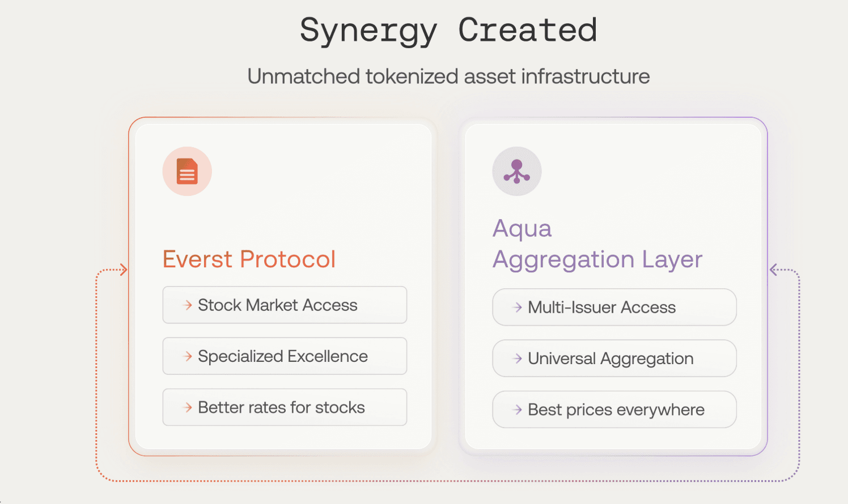Click arrow icon beside Stock Market Access
848x504 pixels.
click(x=188, y=305)
